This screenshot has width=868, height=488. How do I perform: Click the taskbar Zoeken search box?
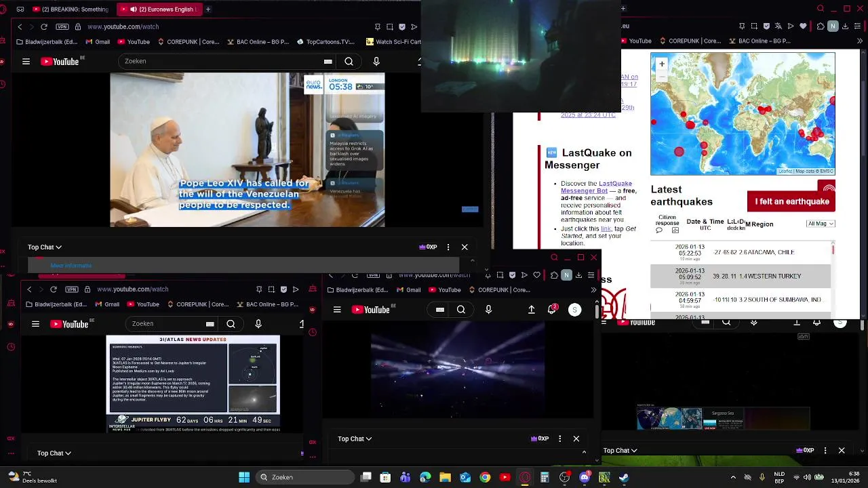(304, 477)
